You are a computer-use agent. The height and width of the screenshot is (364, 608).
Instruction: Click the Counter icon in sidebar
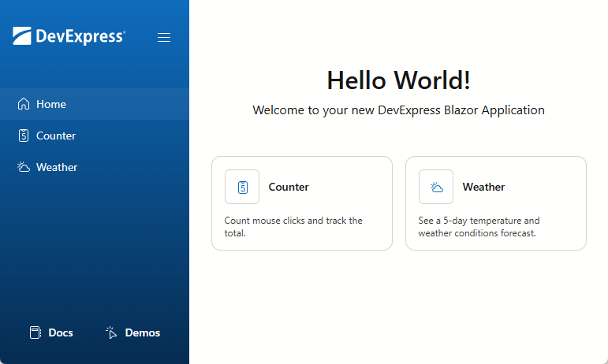pyautogui.click(x=24, y=136)
